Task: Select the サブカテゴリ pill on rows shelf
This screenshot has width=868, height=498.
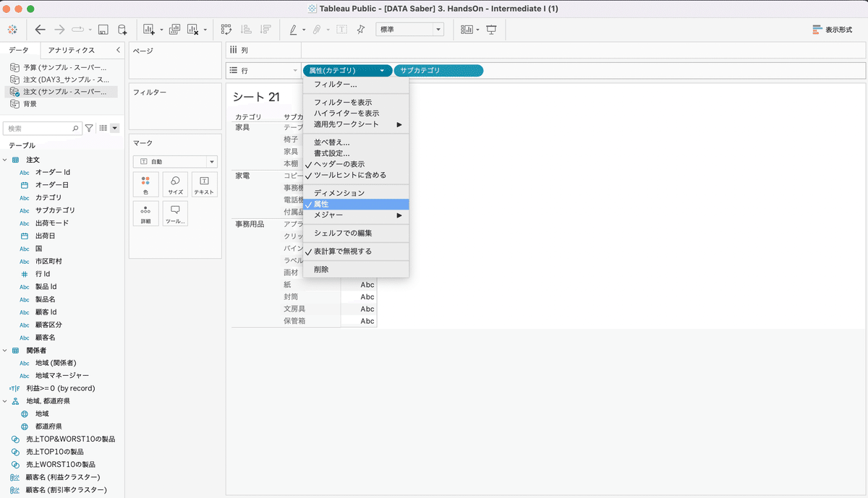Action: [438, 71]
